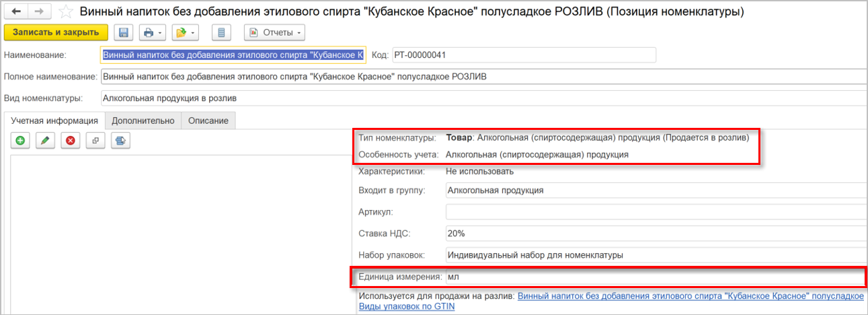Switch to the Описание tab
Screen dimensions: 868x315
click(x=208, y=120)
